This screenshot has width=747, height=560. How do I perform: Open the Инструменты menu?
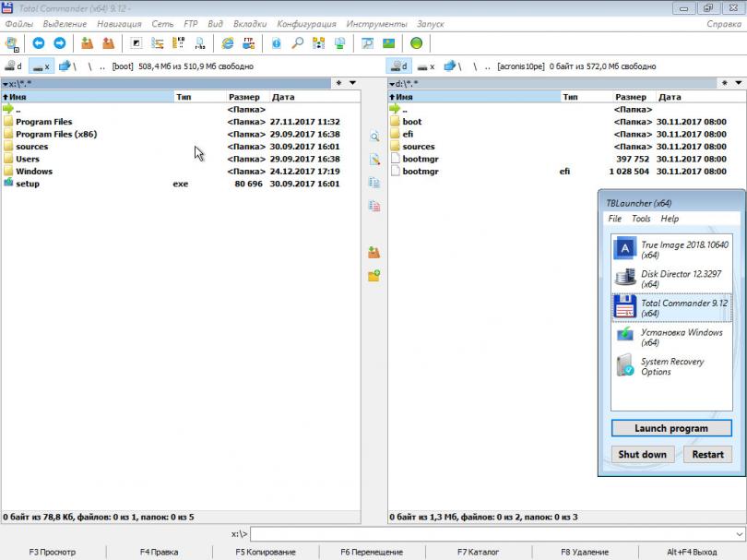point(376,24)
